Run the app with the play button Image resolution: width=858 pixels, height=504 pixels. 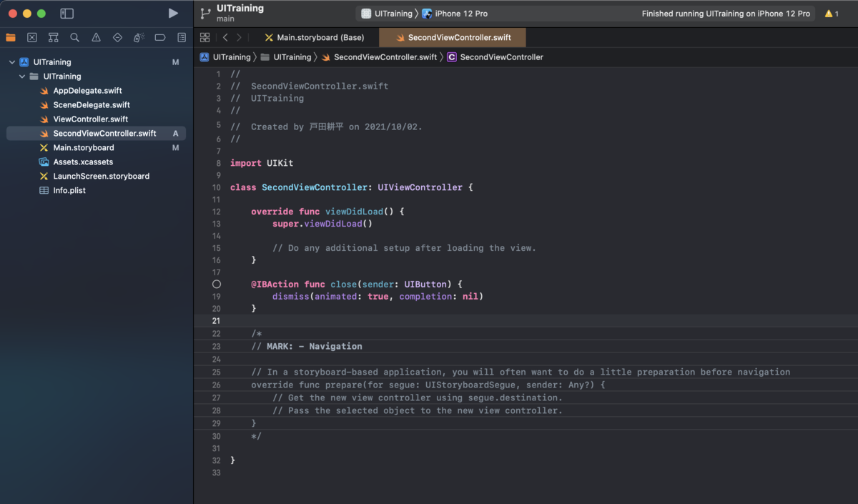(173, 14)
